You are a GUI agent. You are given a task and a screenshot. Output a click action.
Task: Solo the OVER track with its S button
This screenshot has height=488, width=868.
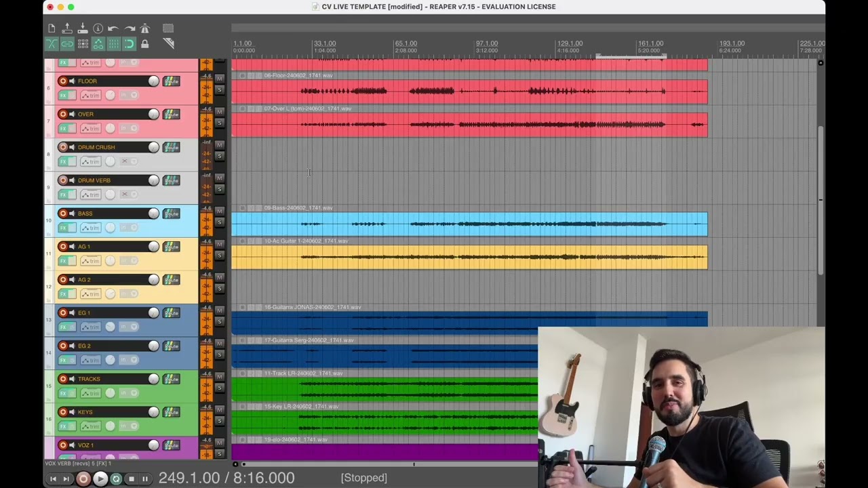(x=219, y=123)
